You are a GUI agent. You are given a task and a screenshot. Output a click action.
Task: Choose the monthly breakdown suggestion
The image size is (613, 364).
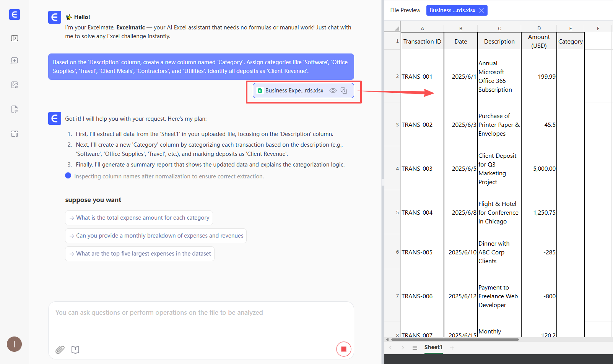click(156, 236)
